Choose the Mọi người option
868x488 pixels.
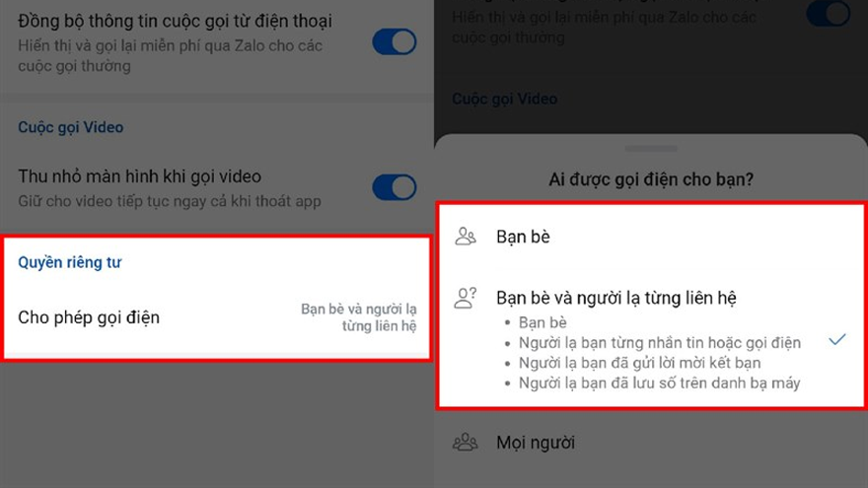coord(651,443)
